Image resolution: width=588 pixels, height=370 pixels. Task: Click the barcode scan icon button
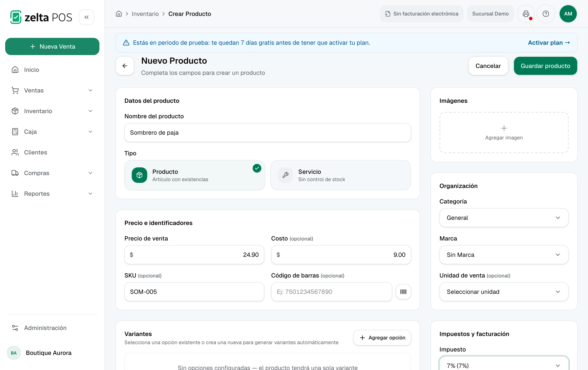pos(403,292)
